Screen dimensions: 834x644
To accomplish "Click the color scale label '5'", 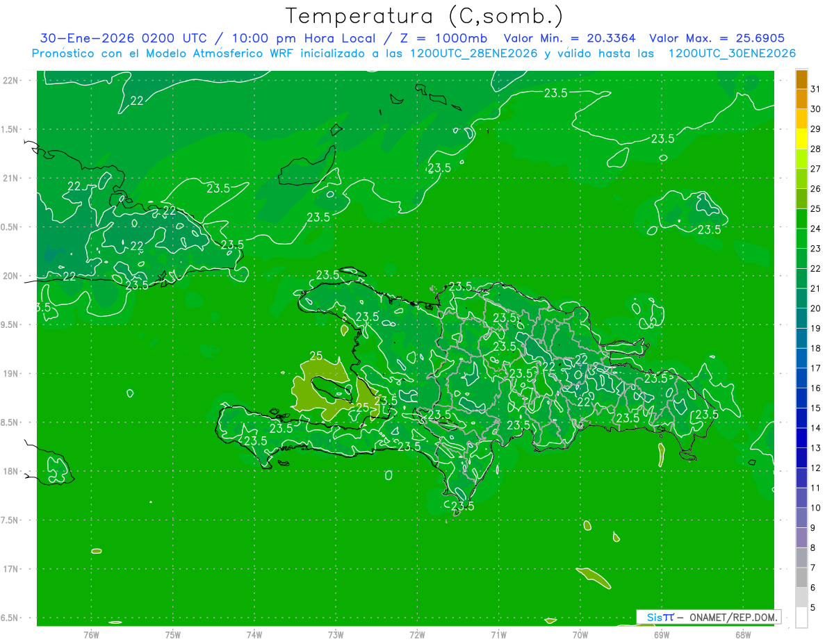I will [812, 608].
